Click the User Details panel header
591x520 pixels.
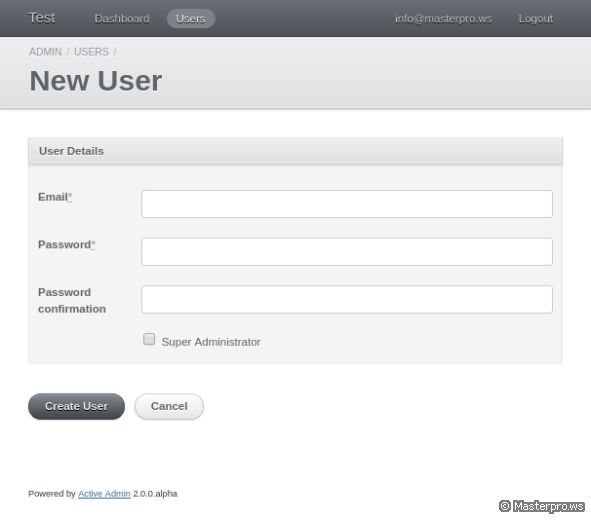[x=296, y=151]
